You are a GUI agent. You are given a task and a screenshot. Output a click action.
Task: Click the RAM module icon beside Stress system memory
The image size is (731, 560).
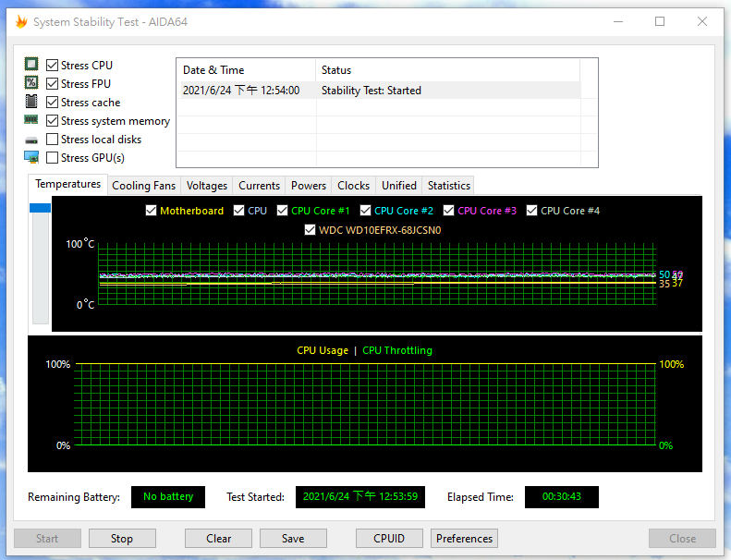[31, 120]
